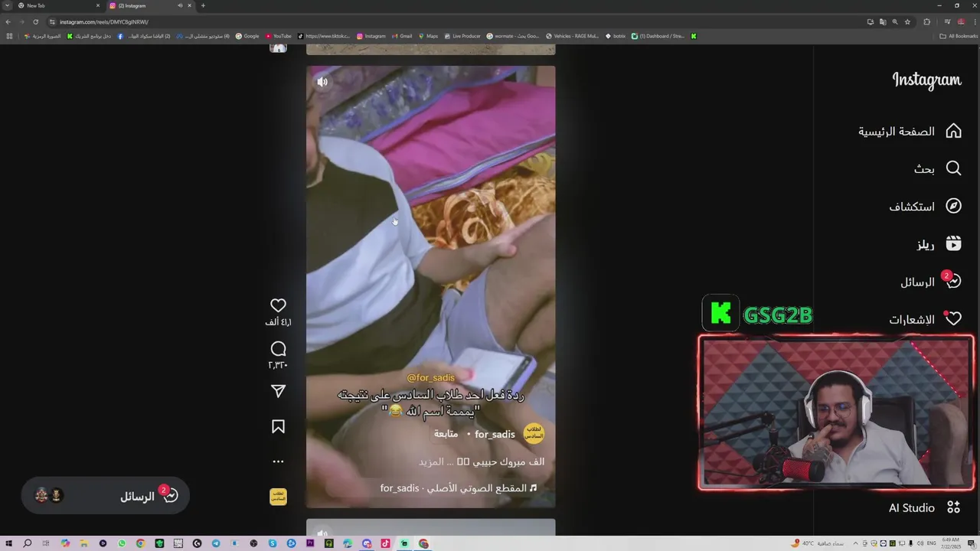Mute the reel audio speaker icon
980x551 pixels.
(x=322, y=82)
